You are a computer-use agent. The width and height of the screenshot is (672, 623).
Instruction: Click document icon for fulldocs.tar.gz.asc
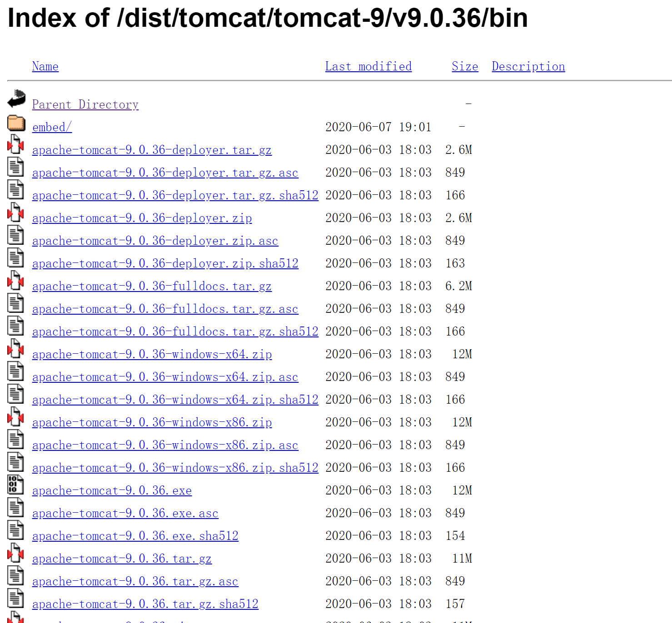point(15,303)
